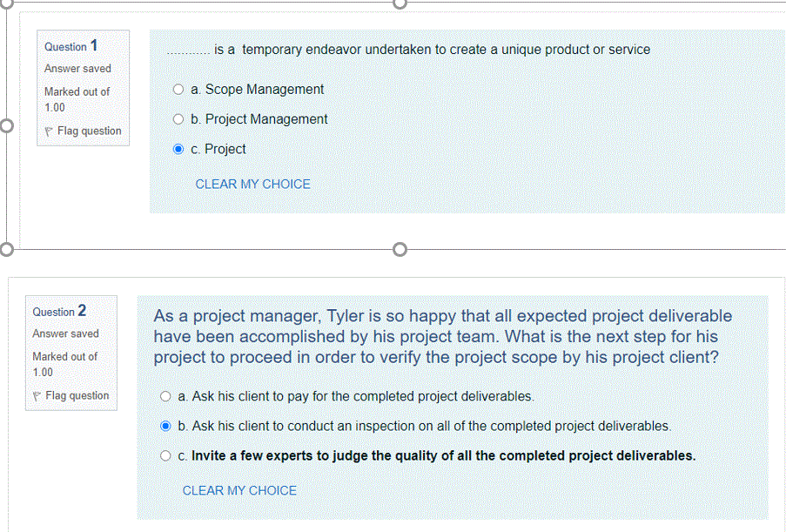Click "Marked out of 1.00" in question 1
Viewport: 786px width, 532px height.
point(77,99)
